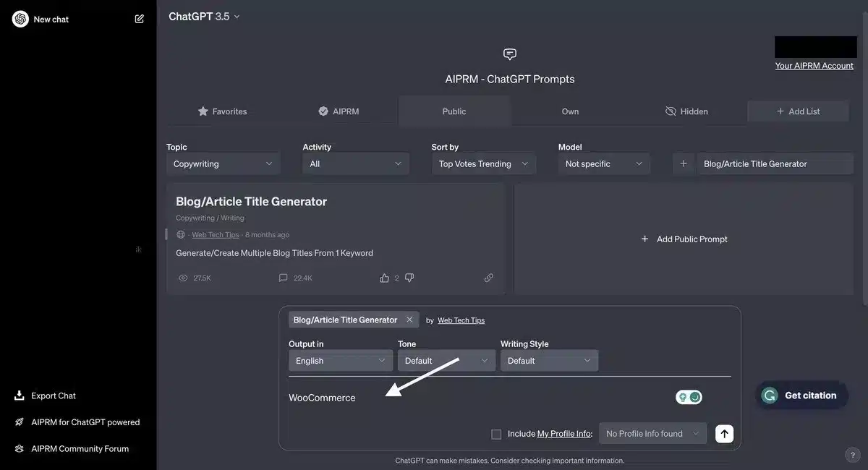This screenshot has height=470, width=868.
Task: Click the Blog/Article Title Generator chip label
Action: pyautogui.click(x=345, y=320)
